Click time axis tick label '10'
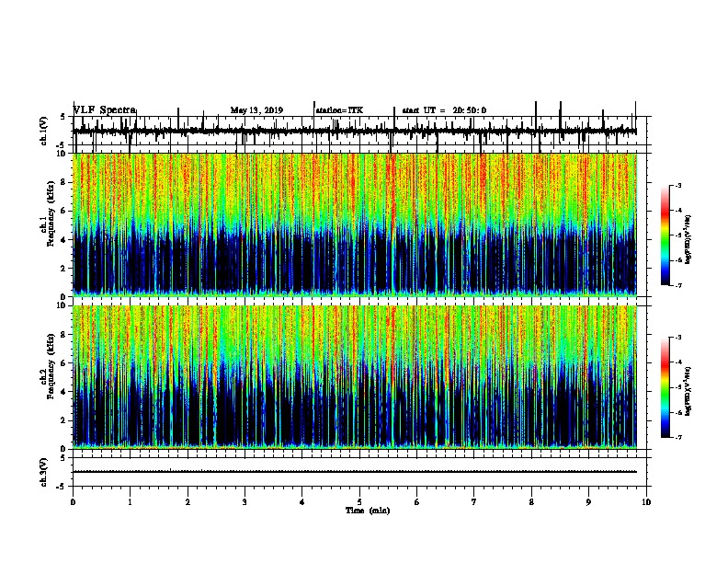Image resolution: width=728 pixels, height=563 pixels. pyautogui.click(x=646, y=502)
